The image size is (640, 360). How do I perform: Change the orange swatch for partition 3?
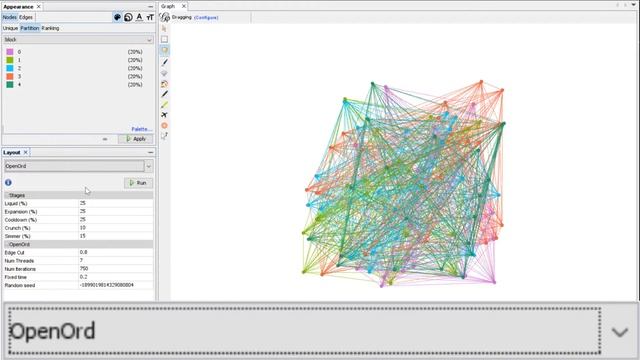point(10,76)
